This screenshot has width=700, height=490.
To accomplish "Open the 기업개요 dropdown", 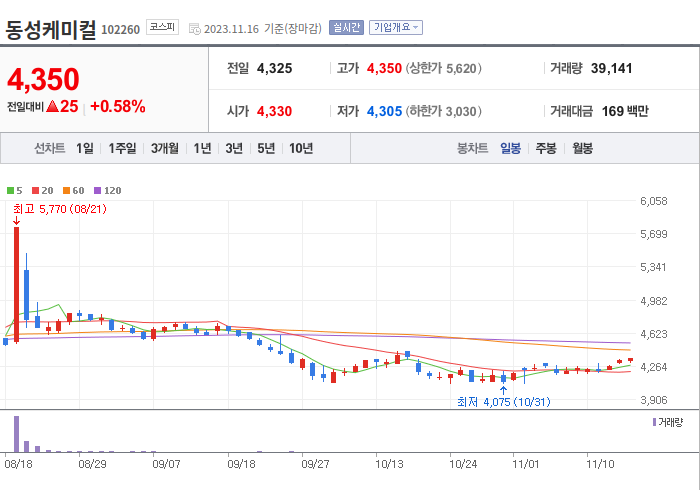I will [396, 28].
